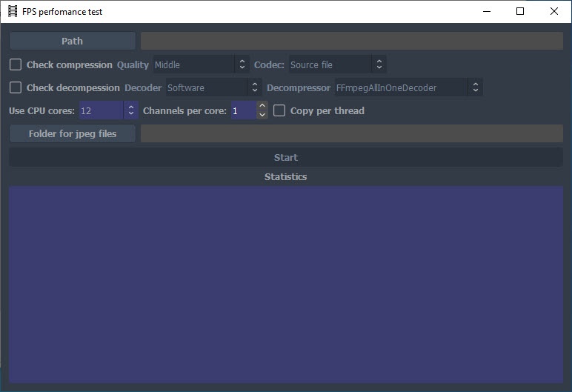Click the Folder for jpeg files button
This screenshot has height=392, width=572.
[72, 133]
